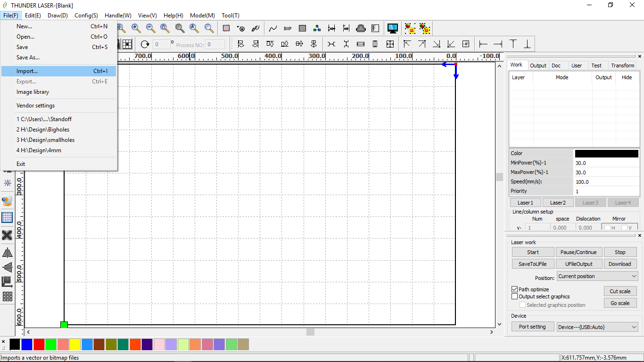Click the zoom out magnifier icon
Screen dimensions: 644x362
(150, 28)
